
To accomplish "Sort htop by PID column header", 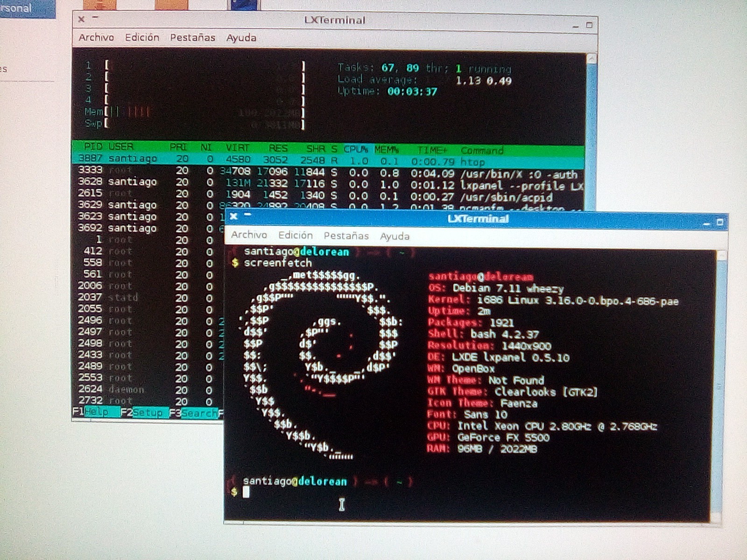I will click(93, 147).
